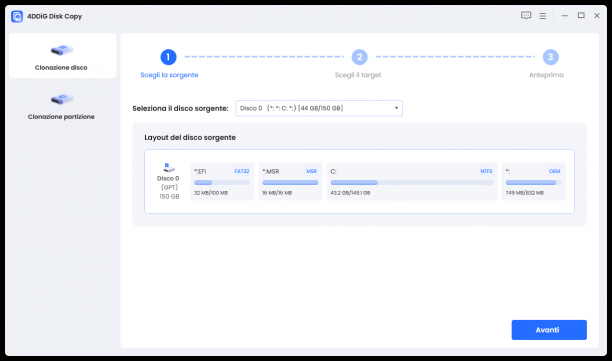Click the Scegli il target step label
The height and width of the screenshot is (361, 612).
pyautogui.click(x=358, y=75)
